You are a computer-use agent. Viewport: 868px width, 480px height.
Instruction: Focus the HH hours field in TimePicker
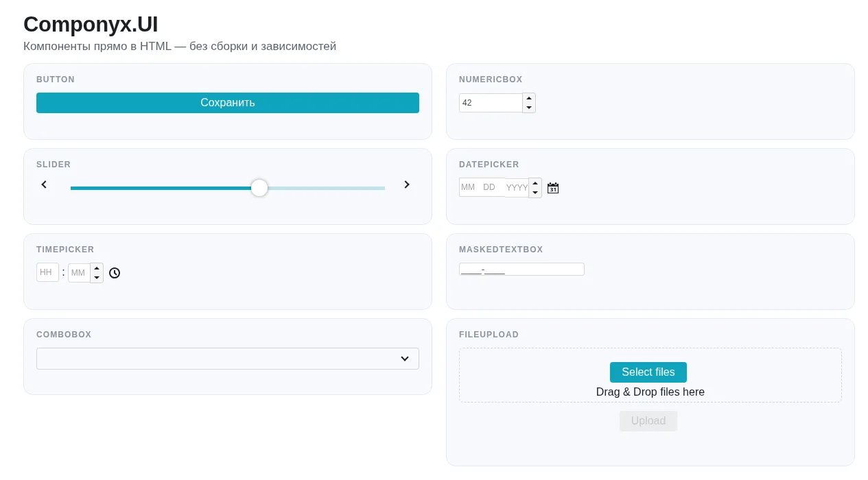47,272
